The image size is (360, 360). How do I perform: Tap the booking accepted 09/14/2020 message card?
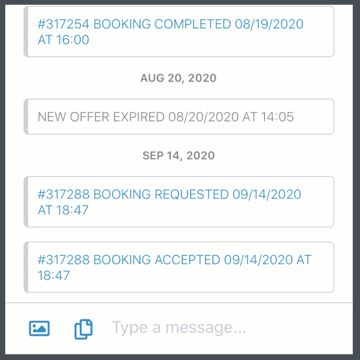coord(179,267)
